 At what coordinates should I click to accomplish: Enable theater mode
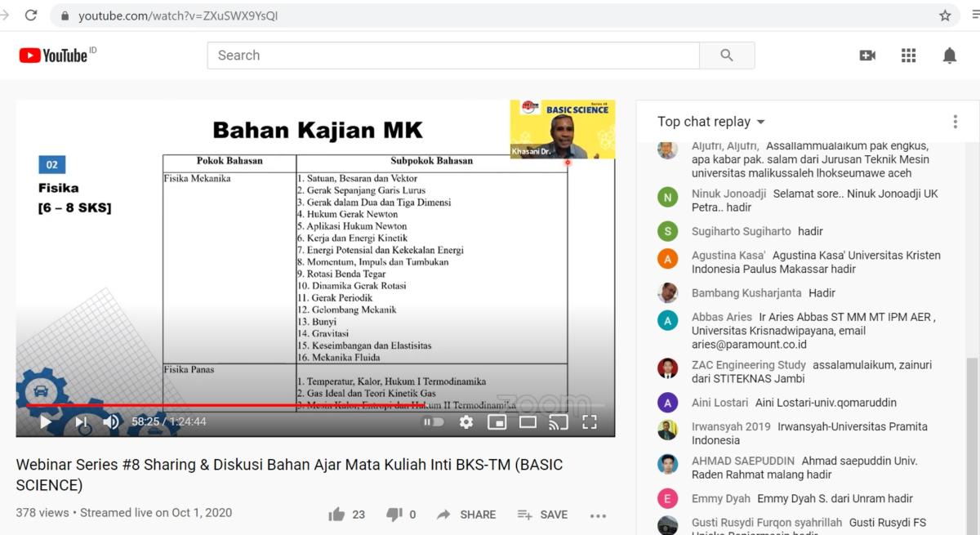click(528, 422)
